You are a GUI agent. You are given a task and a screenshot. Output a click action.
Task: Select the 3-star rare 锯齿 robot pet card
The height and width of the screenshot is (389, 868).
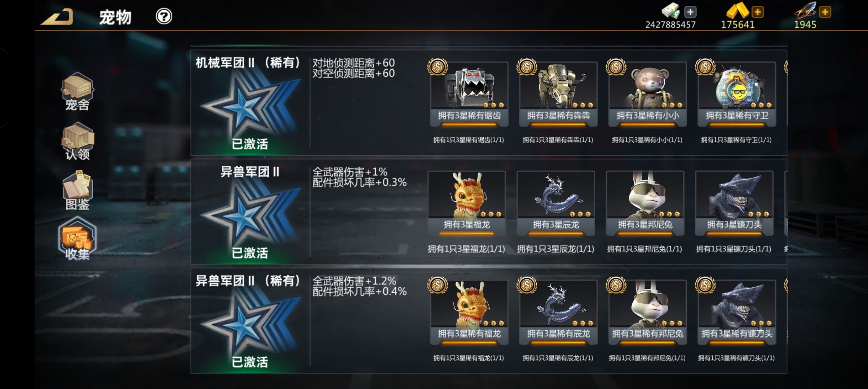click(x=469, y=94)
